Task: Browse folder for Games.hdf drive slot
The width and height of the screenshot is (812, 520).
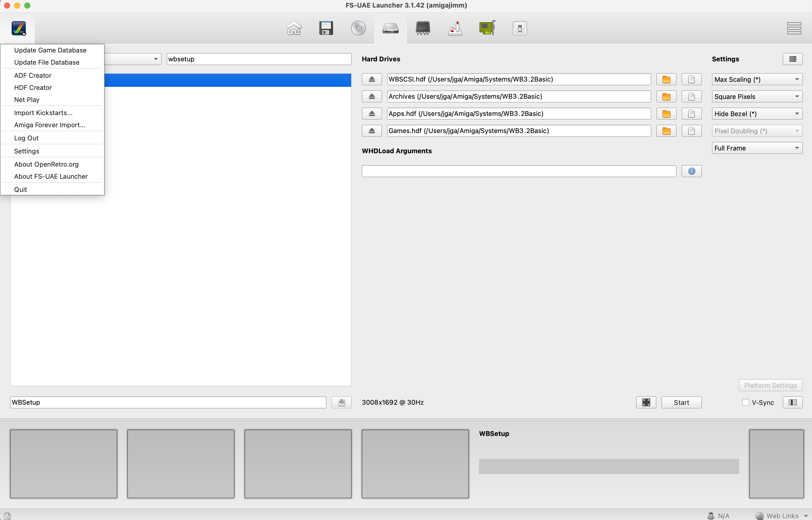Action: click(x=666, y=131)
